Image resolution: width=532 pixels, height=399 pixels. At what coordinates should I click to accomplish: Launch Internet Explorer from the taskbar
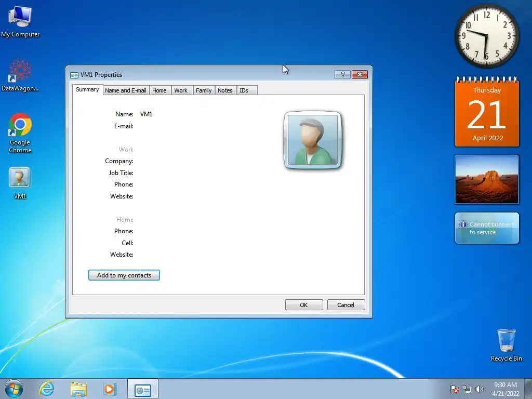[x=46, y=389]
